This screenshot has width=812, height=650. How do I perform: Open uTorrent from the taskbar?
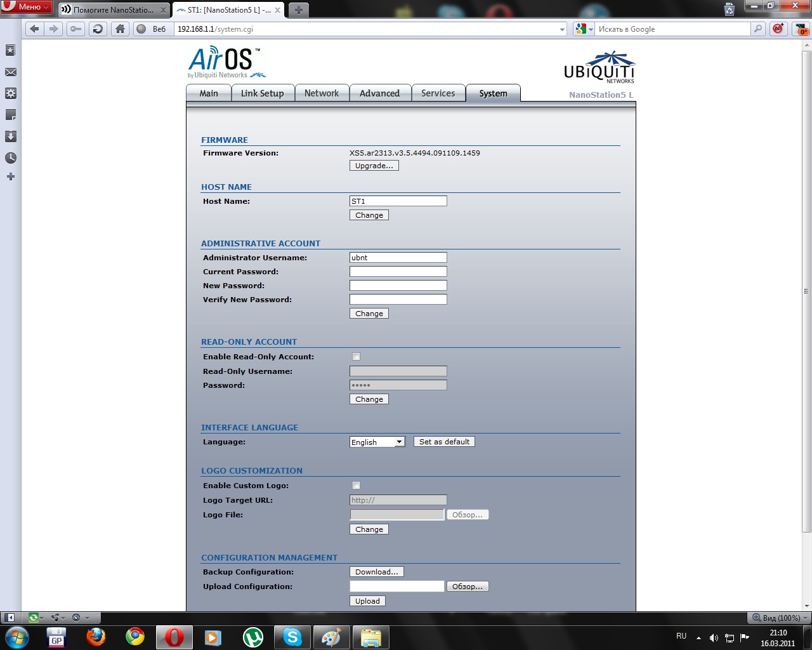click(253, 637)
